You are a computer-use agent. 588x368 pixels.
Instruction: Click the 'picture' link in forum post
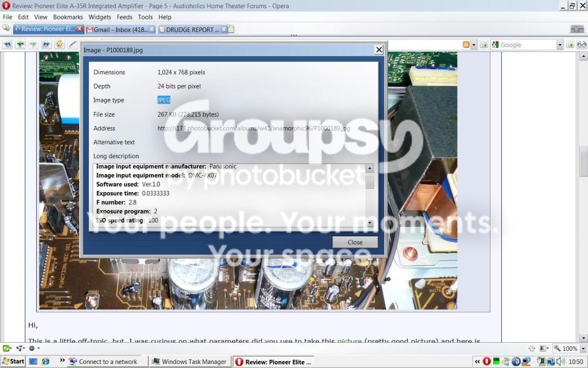point(350,341)
